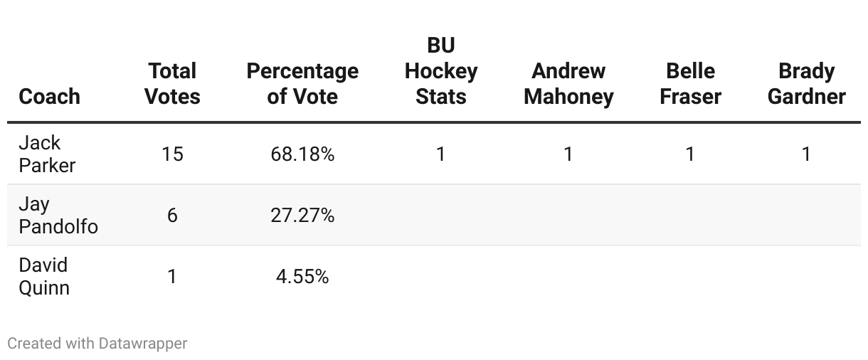
Task: Click Jack Parker's Belle Fraser vote cell
Action: click(x=690, y=154)
